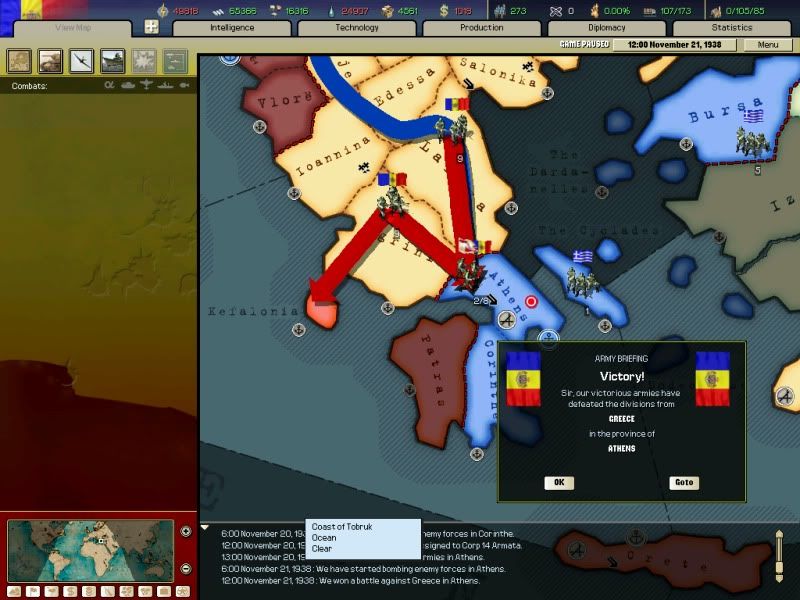Click the 'Combats:' label in left panel
This screenshot has height=600, width=800.
pyautogui.click(x=30, y=86)
